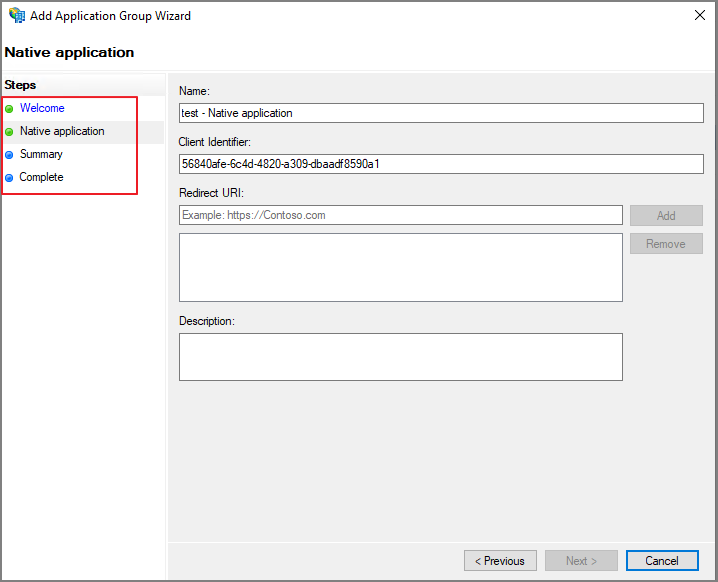Cancel the wizard
Image resolution: width=718 pixels, height=582 pixels.
pos(662,560)
